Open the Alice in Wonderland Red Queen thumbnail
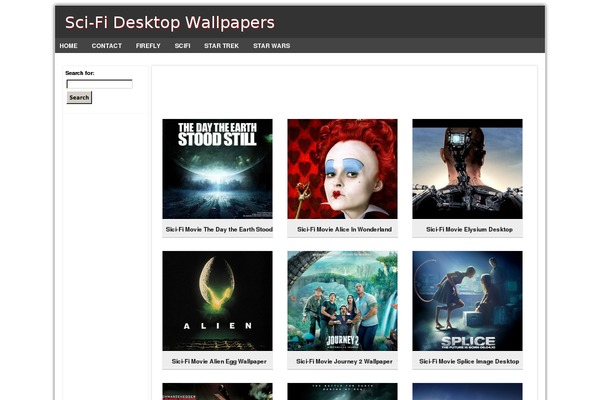Screen dimensions: 600x400 [x=342, y=169]
